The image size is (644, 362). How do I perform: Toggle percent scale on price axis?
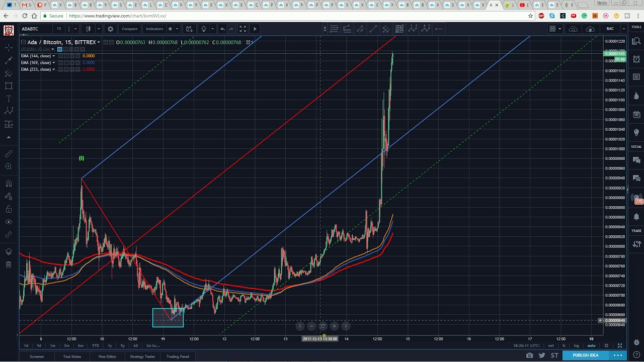click(563, 345)
